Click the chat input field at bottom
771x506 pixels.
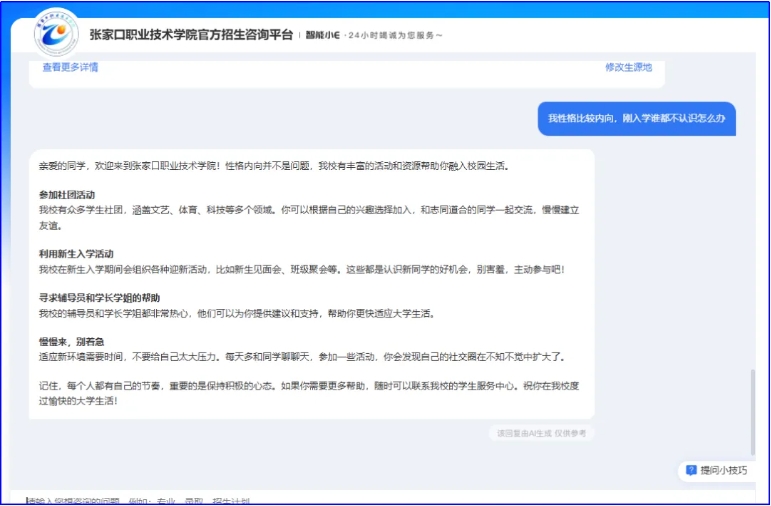[383, 498]
